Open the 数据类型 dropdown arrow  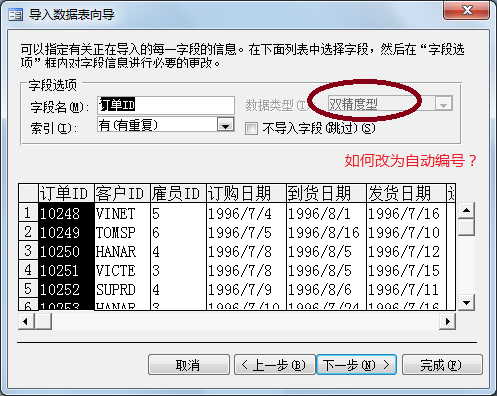click(444, 104)
